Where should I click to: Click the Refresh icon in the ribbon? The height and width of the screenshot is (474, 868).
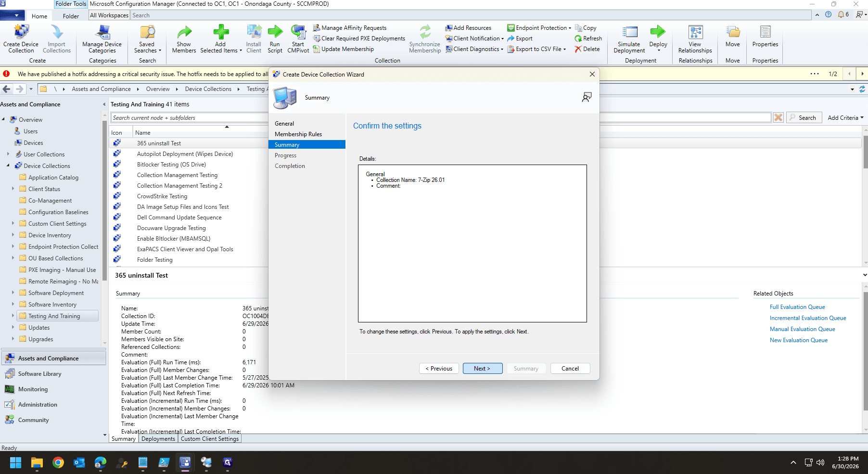pos(588,38)
